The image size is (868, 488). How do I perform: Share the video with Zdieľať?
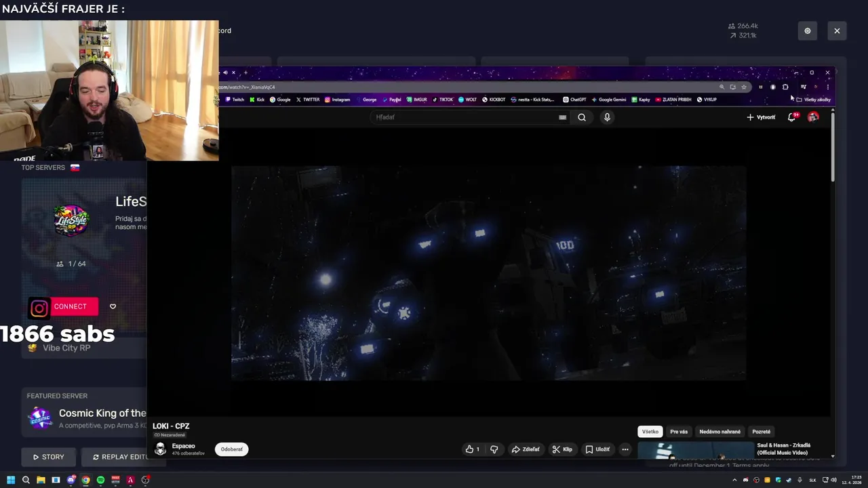tap(526, 449)
